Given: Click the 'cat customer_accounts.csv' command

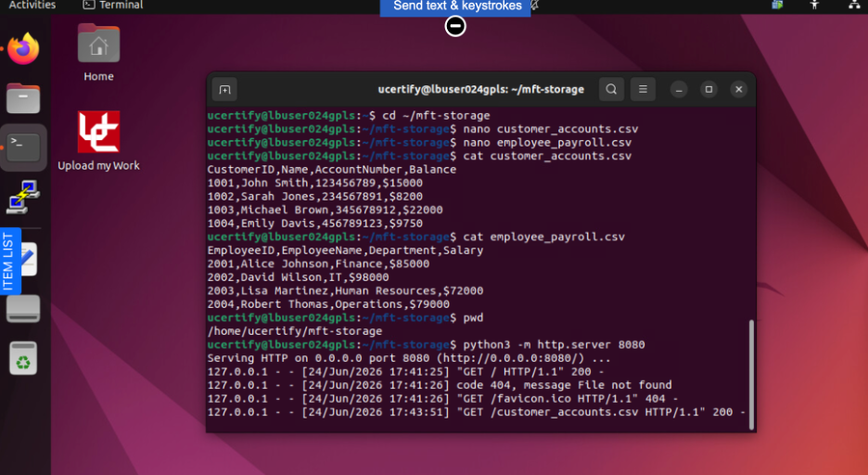Looking at the screenshot, I should [547, 156].
